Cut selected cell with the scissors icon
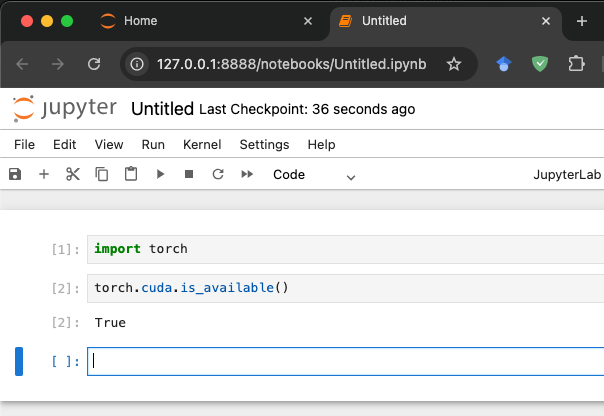Image resolution: width=604 pixels, height=416 pixels. [73, 174]
